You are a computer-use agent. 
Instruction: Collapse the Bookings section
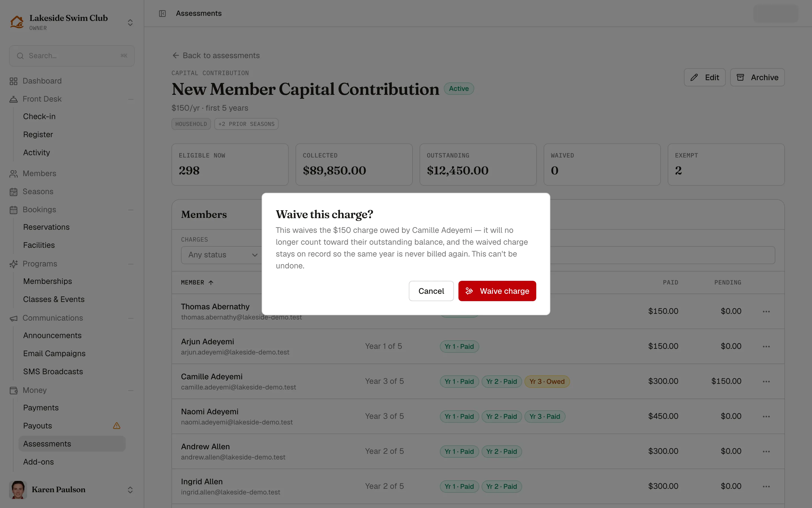[x=131, y=210]
